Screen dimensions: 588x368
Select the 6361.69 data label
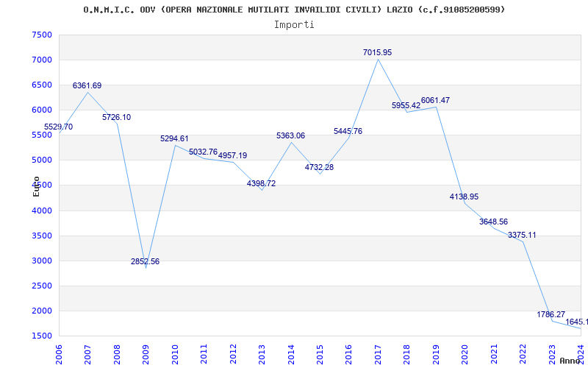(x=87, y=85)
